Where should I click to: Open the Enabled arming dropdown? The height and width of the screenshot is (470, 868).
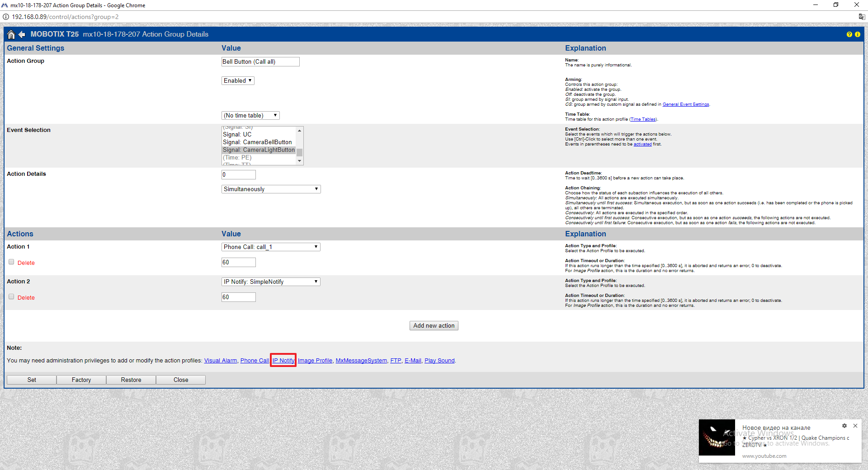pos(238,81)
